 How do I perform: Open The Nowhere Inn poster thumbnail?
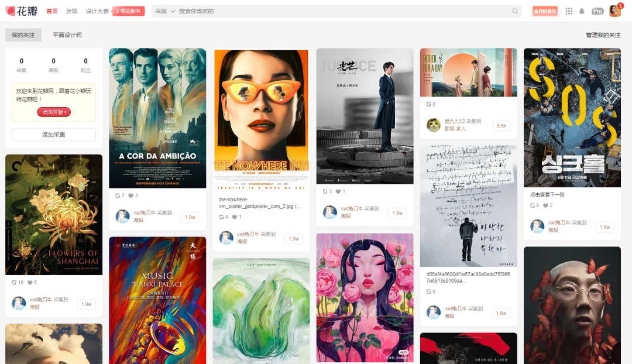[x=261, y=119]
